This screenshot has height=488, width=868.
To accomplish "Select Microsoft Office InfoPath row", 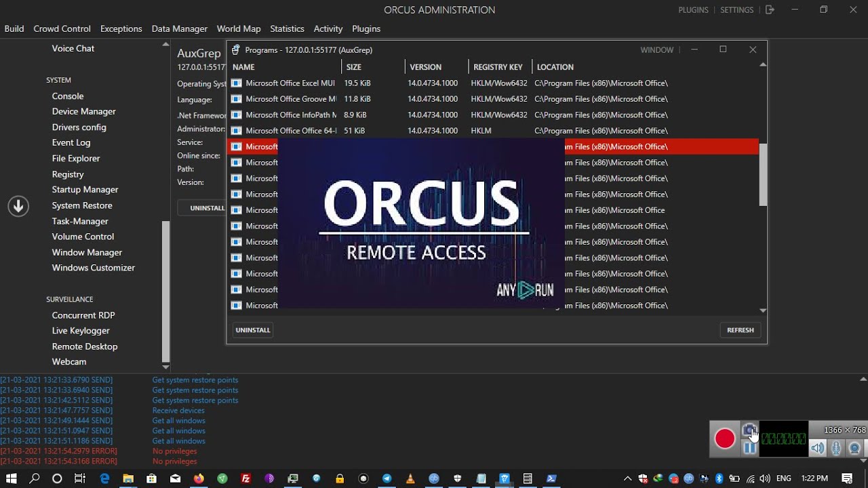I will click(492, 115).
